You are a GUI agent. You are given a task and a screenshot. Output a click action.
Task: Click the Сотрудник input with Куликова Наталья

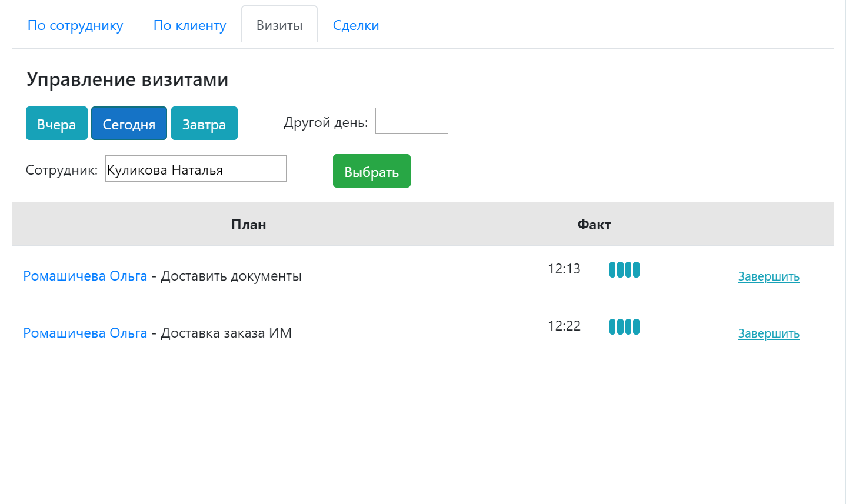pyautogui.click(x=195, y=169)
